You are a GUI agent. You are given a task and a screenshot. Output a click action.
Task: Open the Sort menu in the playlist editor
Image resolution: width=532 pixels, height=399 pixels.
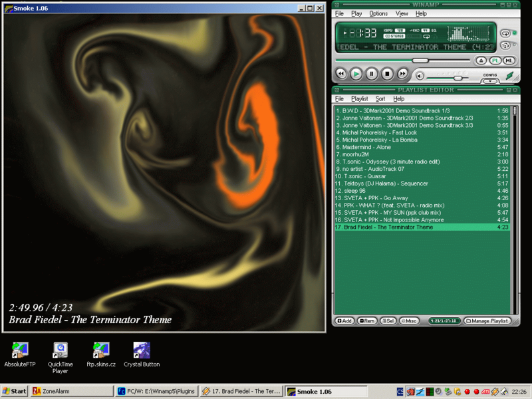click(x=380, y=98)
